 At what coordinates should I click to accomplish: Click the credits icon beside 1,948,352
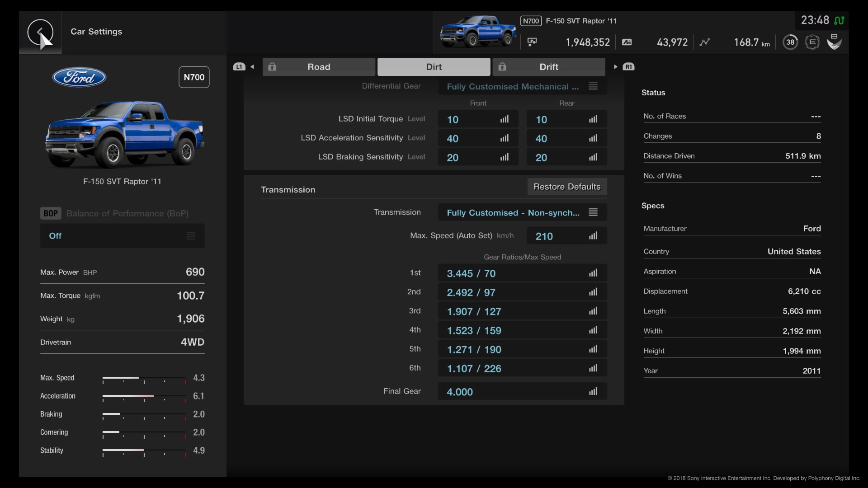[x=532, y=42]
